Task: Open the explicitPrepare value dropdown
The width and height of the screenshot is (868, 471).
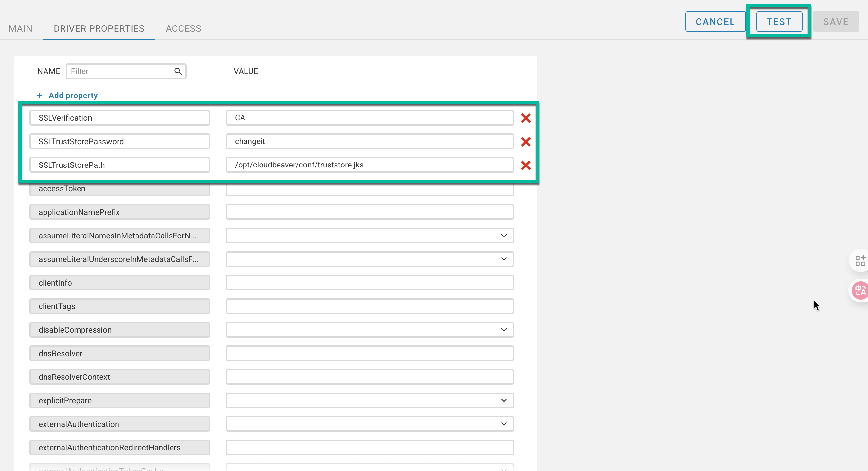Action: 503,401
